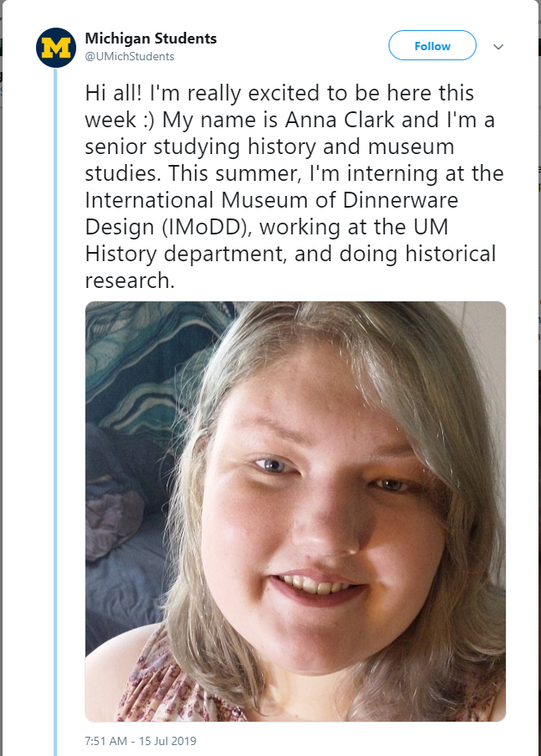The height and width of the screenshot is (756, 541).
Task: Click the 'Hi all!' opening tweet line
Action: point(280,93)
